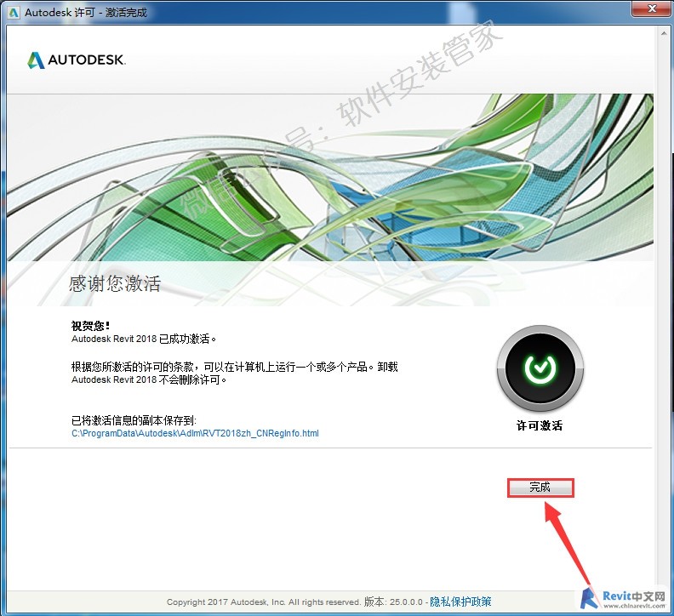
Task: Close the Autodesk 许可 window
Action: pos(652,9)
